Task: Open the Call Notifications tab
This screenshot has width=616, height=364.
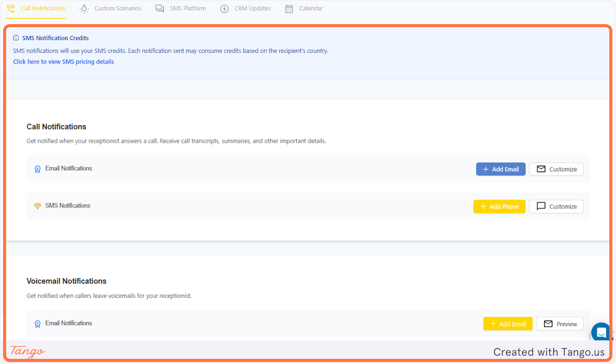Action: (x=36, y=9)
